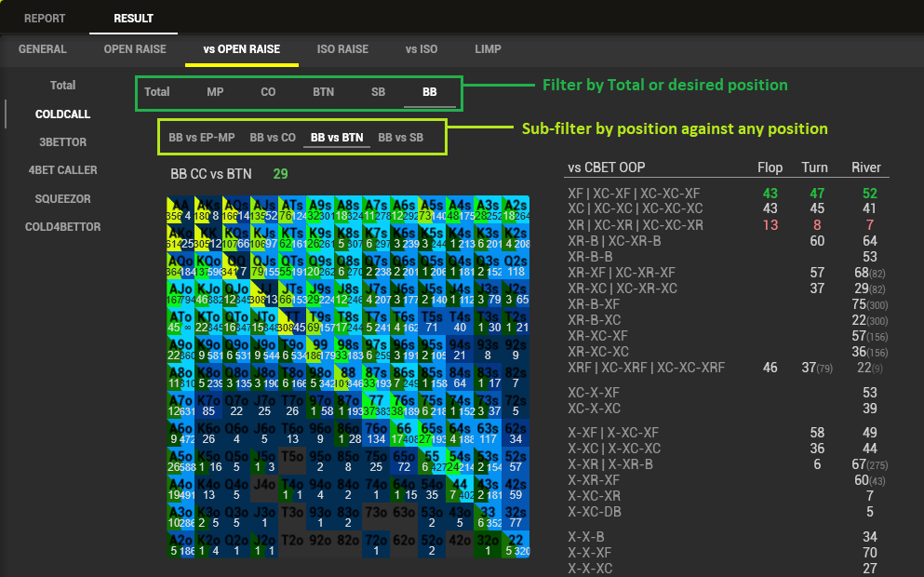
Task: Open the SQUEEZOR category
Action: [x=63, y=199]
